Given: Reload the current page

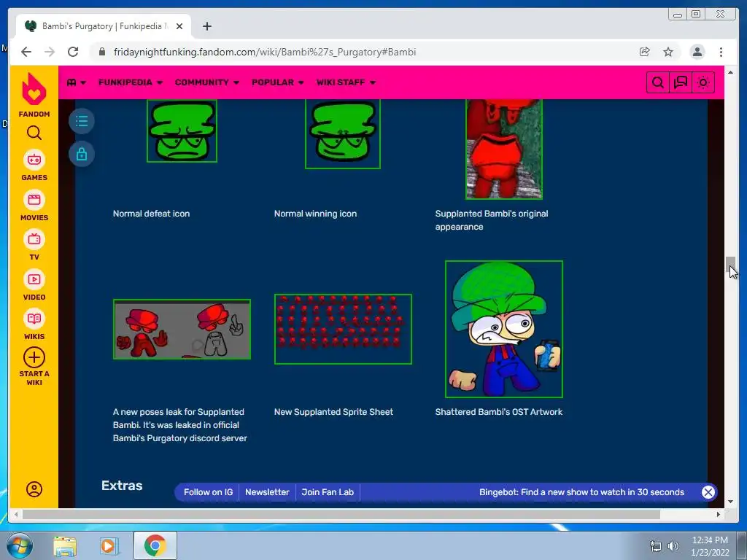Looking at the screenshot, I should tap(73, 52).
